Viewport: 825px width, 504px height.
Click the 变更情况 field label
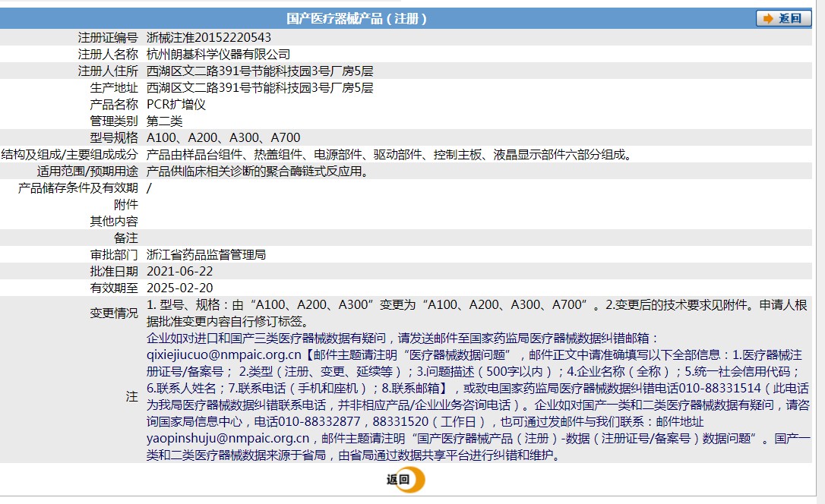pos(114,313)
